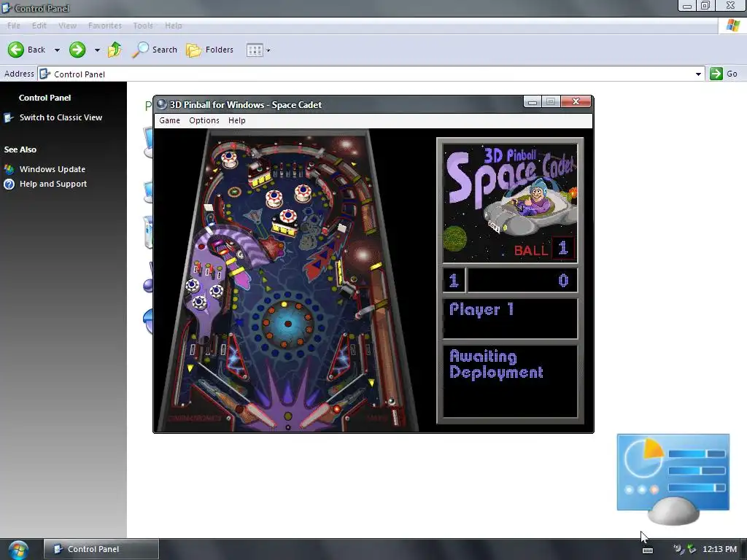747x560 pixels.
Task: Open the Tools menu in Control Panel
Action: [143, 26]
